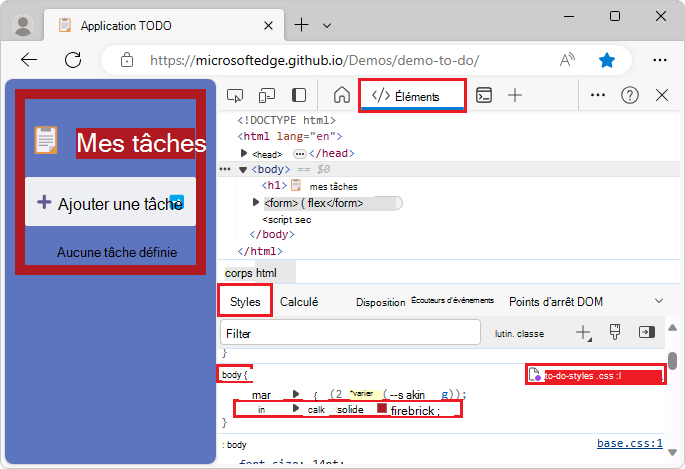Open the Console tool icon
Screen dimensions: 685x469
tap(484, 95)
